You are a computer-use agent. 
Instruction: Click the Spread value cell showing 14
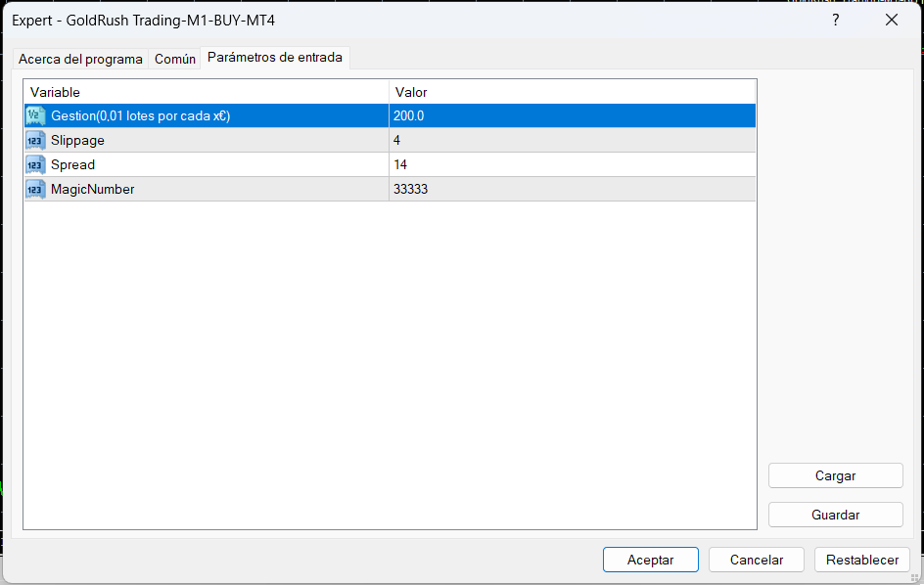tap(572, 164)
